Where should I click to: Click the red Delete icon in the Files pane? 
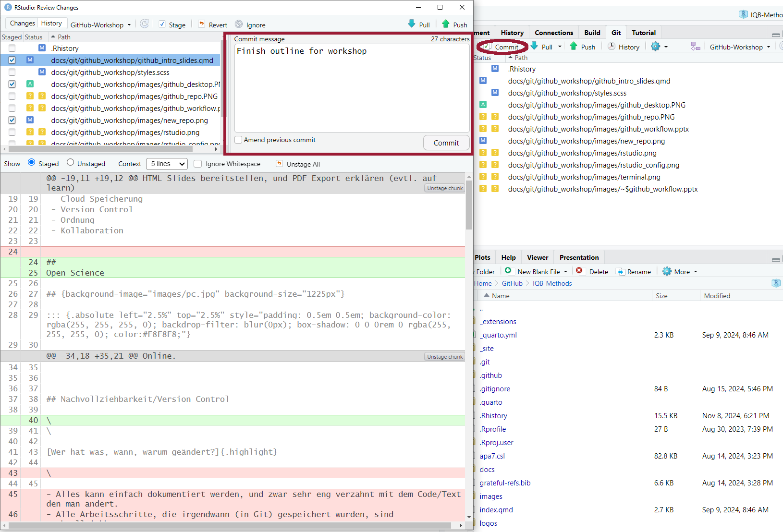point(579,271)
